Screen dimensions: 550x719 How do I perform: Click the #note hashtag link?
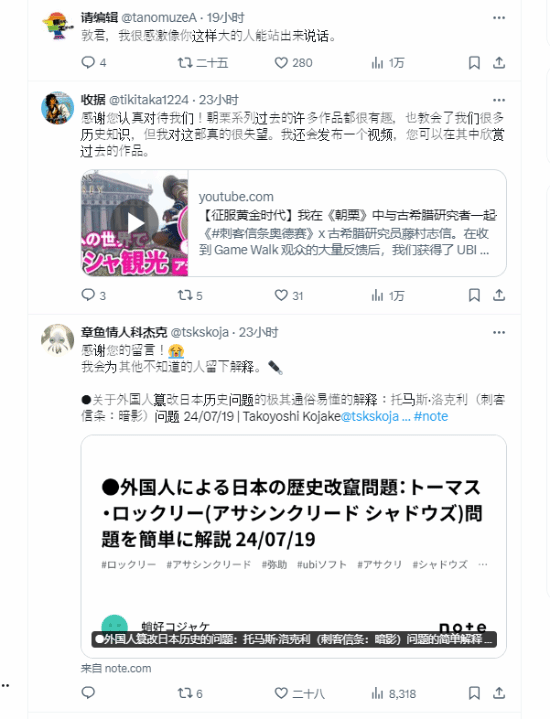(x=431, y=416)
